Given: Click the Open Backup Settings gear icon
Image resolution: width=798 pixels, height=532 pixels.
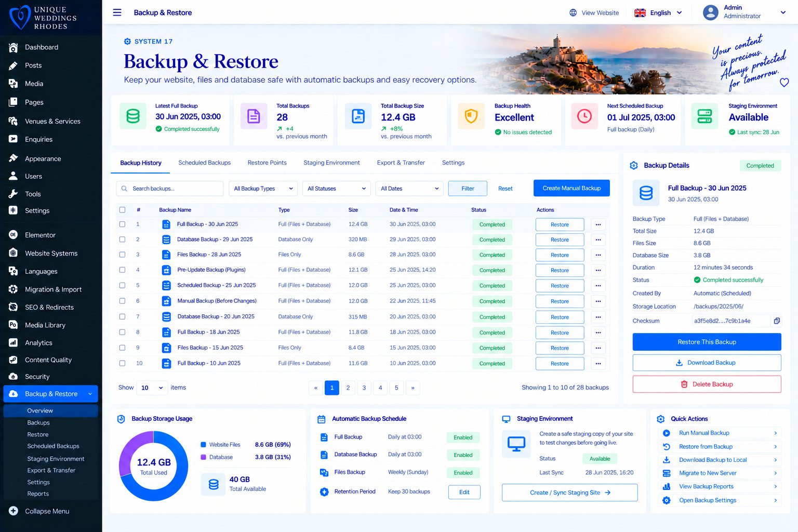Looking at the screenshot, I should tap(667, 500).
